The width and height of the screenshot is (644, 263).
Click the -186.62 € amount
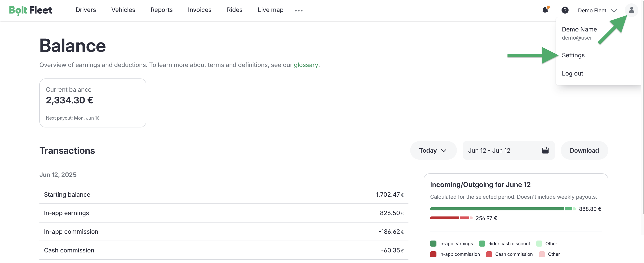pyautogui.click(x=391, y=232)
